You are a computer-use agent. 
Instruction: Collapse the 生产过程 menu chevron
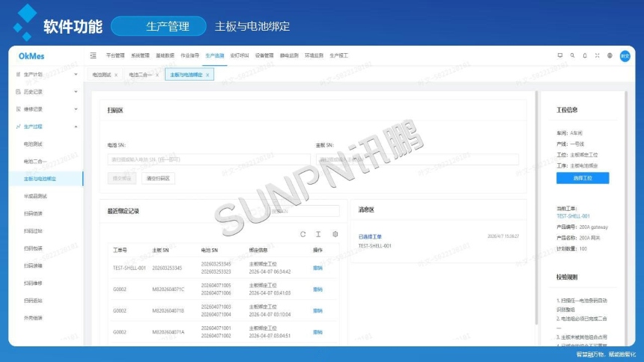point(76,126)
